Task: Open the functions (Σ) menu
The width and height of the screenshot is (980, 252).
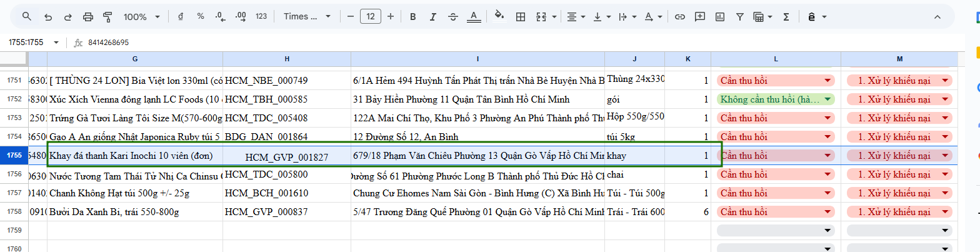Action: coord(786,16)
